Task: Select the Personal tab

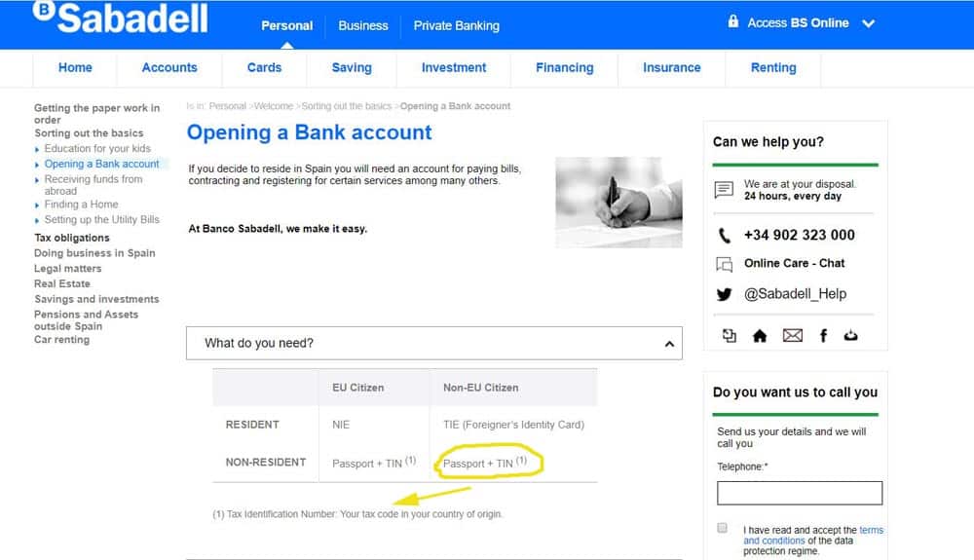Action: [286, 25]
